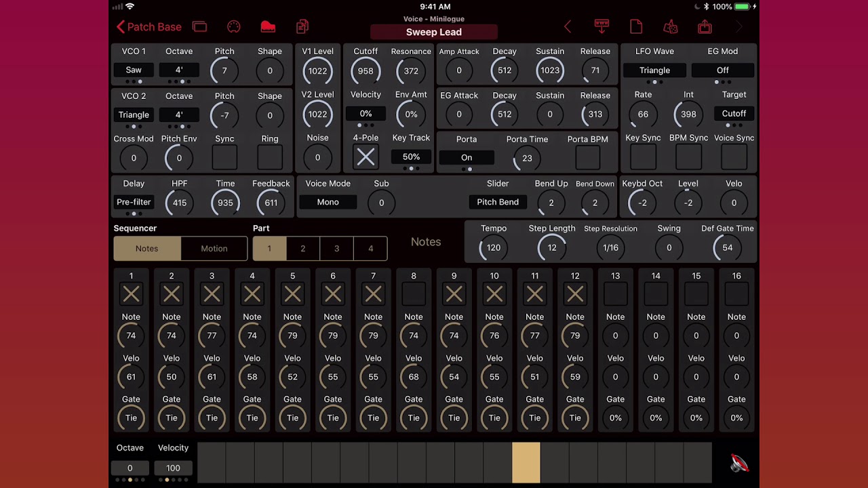Select Part 2

pos(303,249)
